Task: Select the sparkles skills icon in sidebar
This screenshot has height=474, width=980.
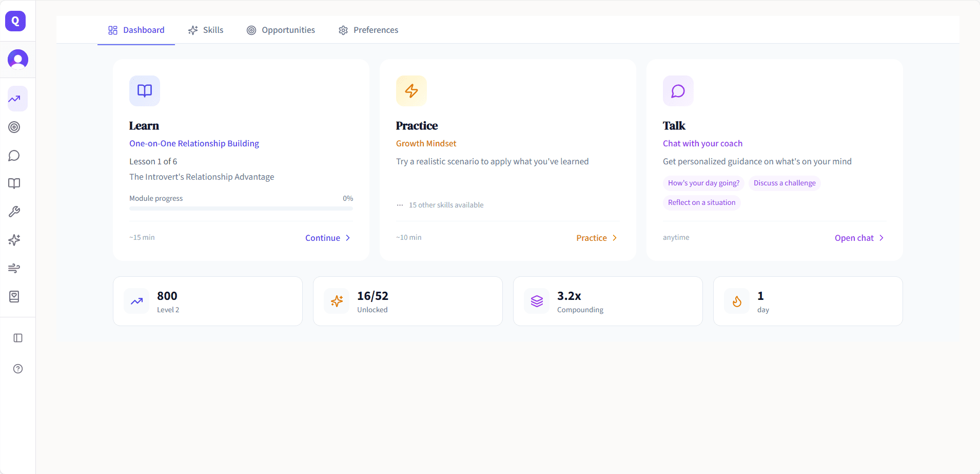Action: (14, 240)
